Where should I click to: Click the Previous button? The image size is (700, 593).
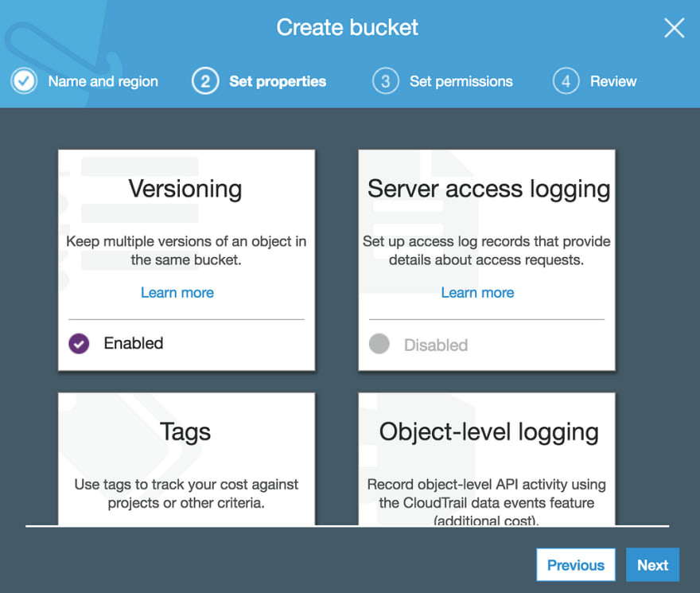click(576, 565)
